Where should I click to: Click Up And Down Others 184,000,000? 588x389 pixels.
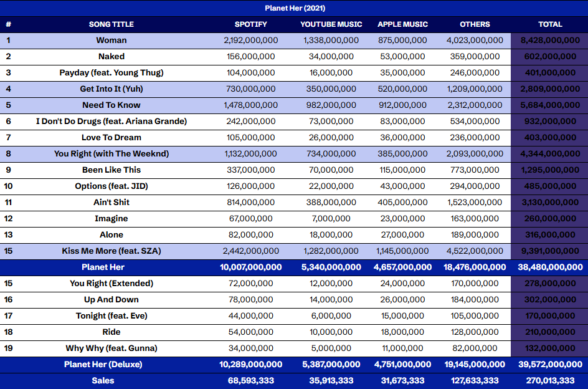pos(475,299)
